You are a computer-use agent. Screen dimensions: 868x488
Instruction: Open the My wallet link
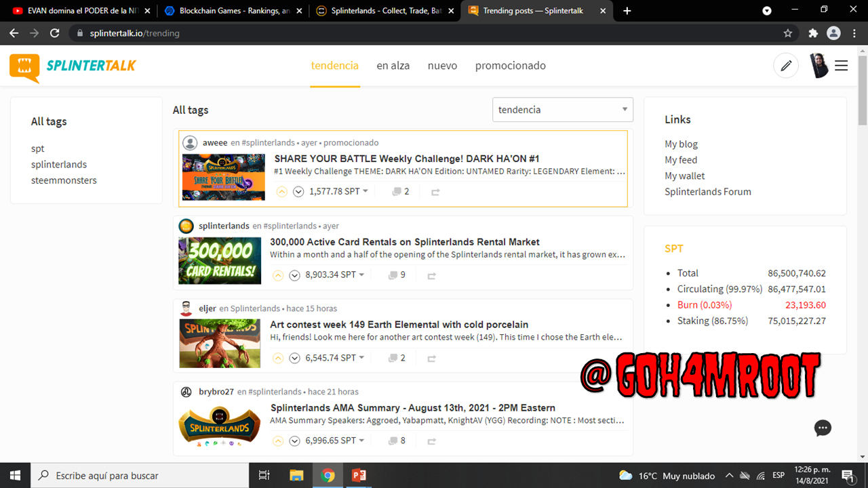[685, 176]
